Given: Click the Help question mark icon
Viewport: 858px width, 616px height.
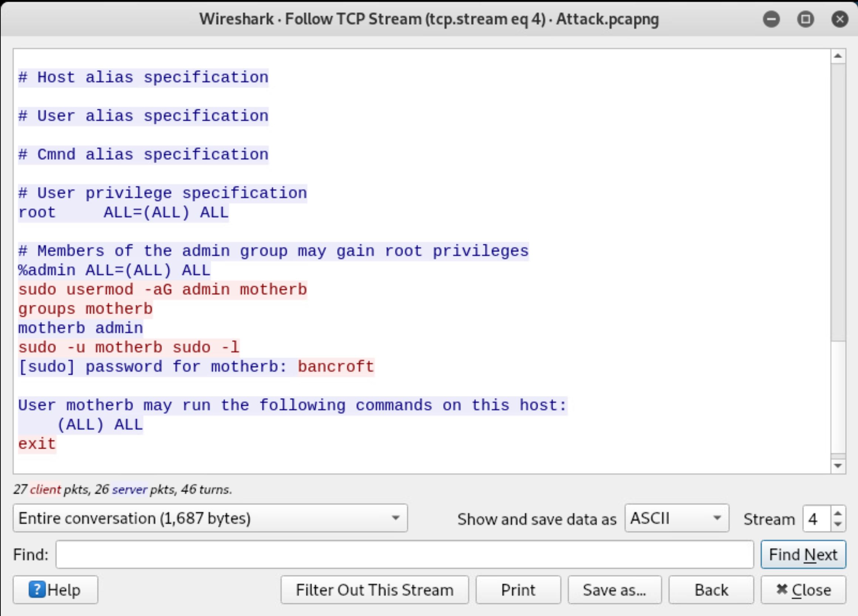Looking at the screenshot, I should (37, 589).
